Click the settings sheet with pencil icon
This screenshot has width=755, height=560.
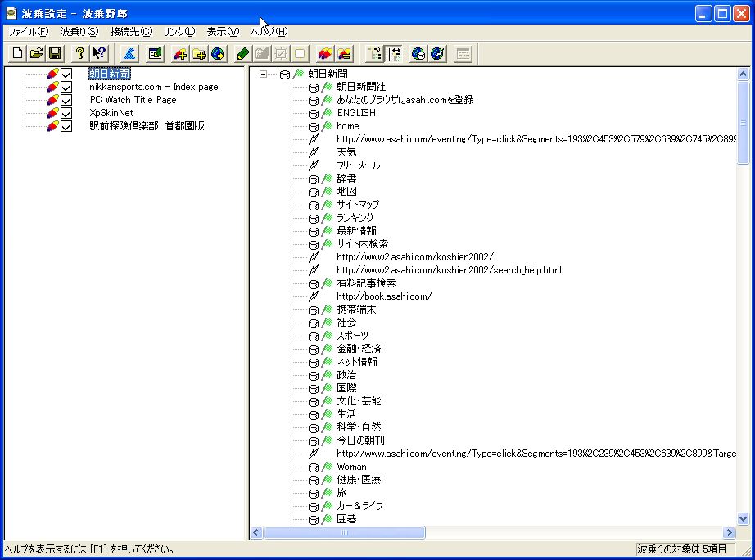pos(155,53)
